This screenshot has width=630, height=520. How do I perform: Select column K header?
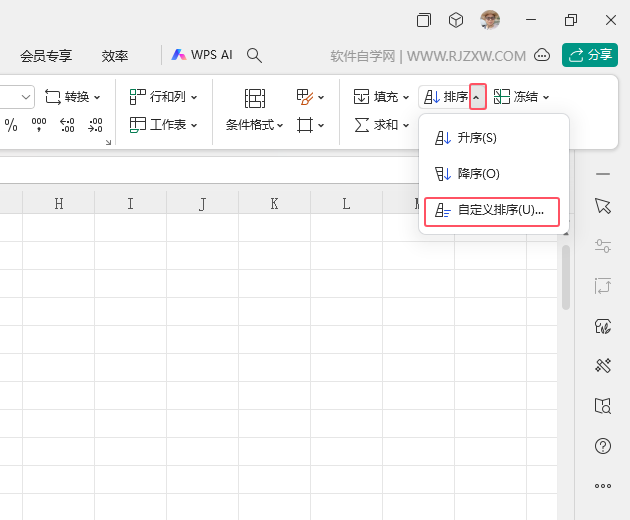pos(274,203)
